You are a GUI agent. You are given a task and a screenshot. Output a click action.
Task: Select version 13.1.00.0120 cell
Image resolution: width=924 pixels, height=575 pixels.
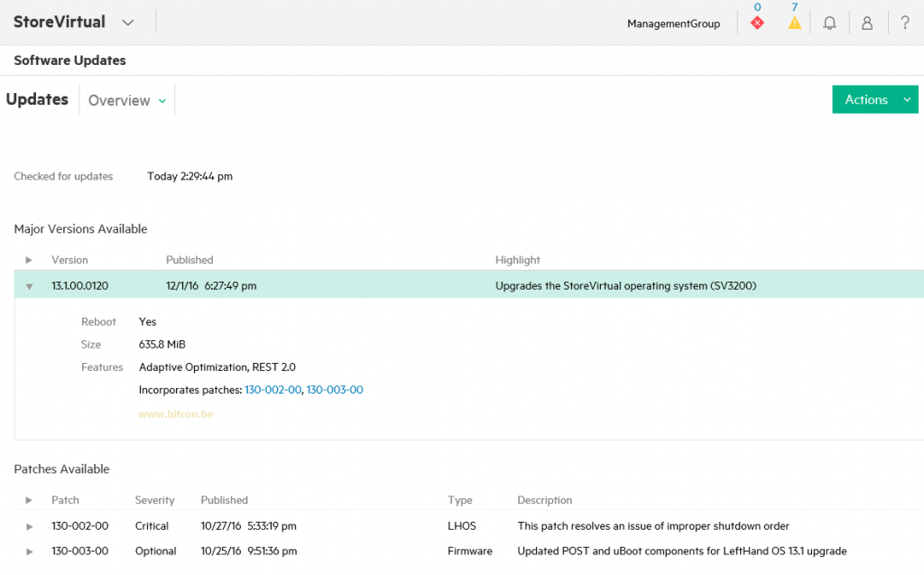[x=79, y=286]
